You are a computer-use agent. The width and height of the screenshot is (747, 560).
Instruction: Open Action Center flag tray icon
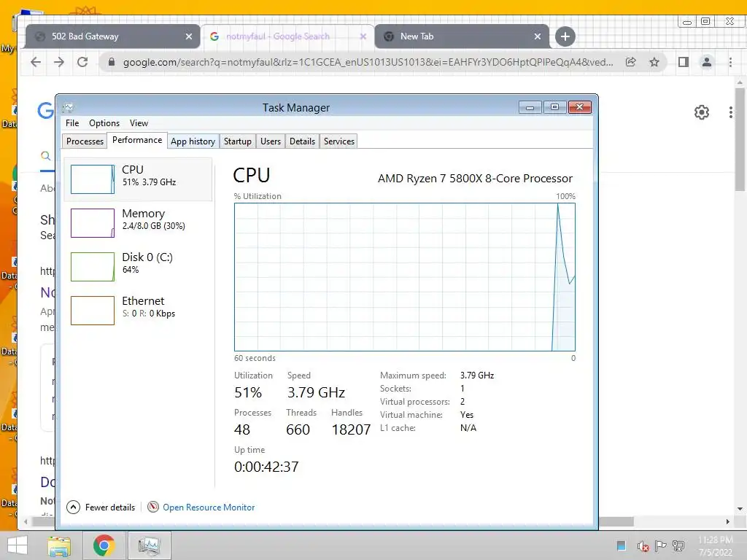click(660, 545)
